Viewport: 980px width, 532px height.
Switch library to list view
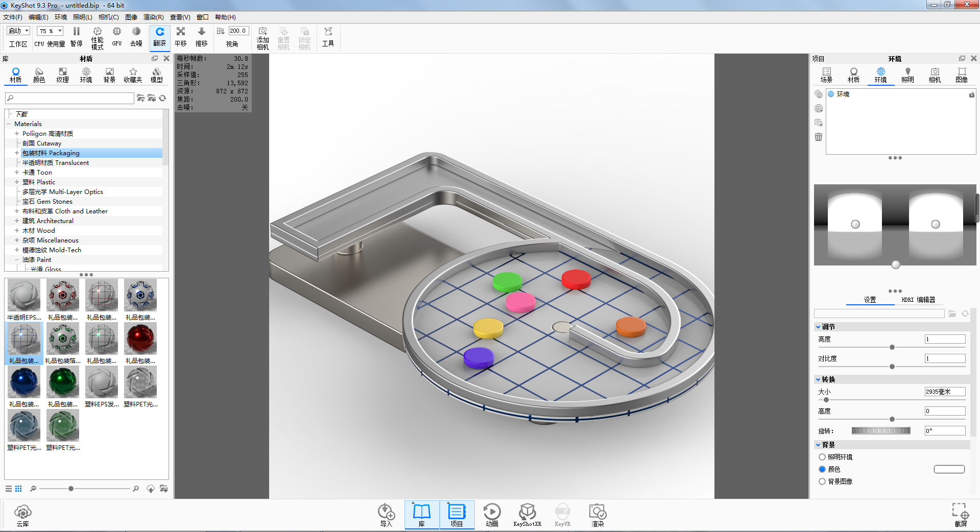[x=9, y=489]
